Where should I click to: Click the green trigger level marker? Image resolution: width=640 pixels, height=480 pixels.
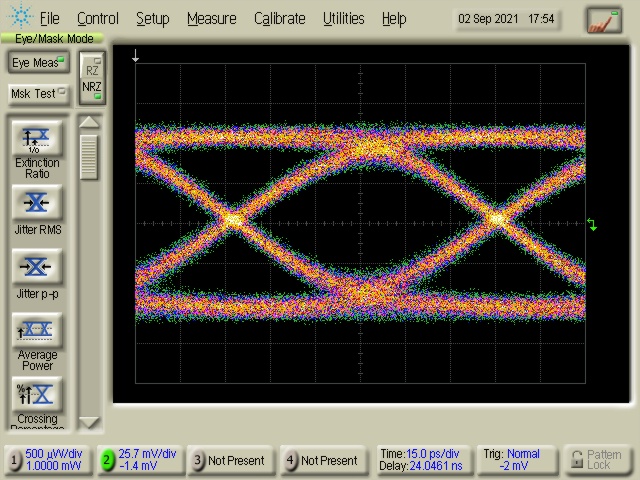(592, 225)
